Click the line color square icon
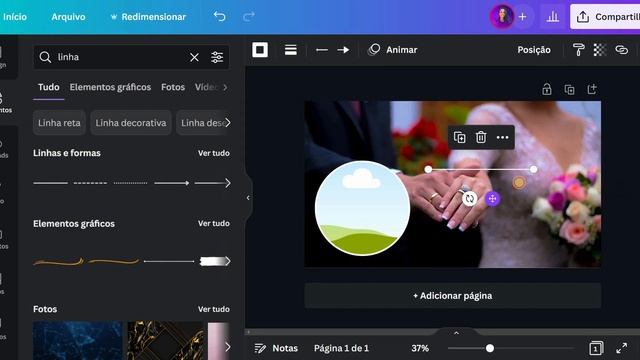The width and height of the screenshot is (640, 360). tap(260, 50)
